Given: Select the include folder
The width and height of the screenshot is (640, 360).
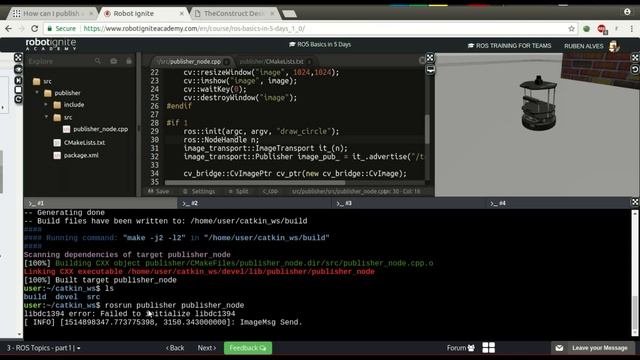Looking at the screenshot, I should (69, 105).
